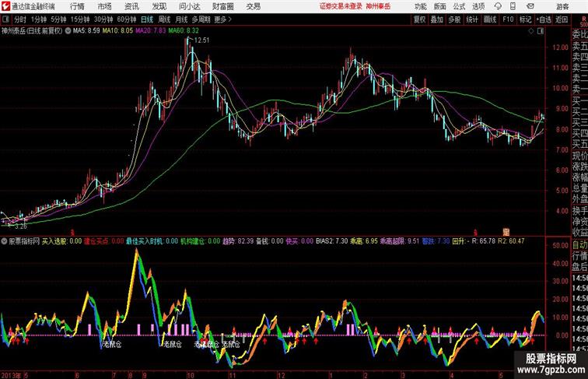The height and width of the screenshot is (379, 588).
Task: Click the mobile phone icon
Action: 513,6
